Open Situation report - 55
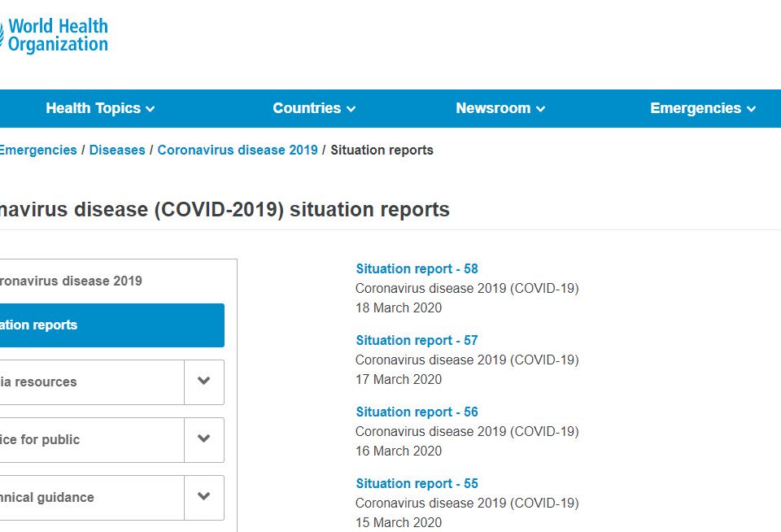Image resolution: width=781 pixels, height=532 pixels. 417,484
